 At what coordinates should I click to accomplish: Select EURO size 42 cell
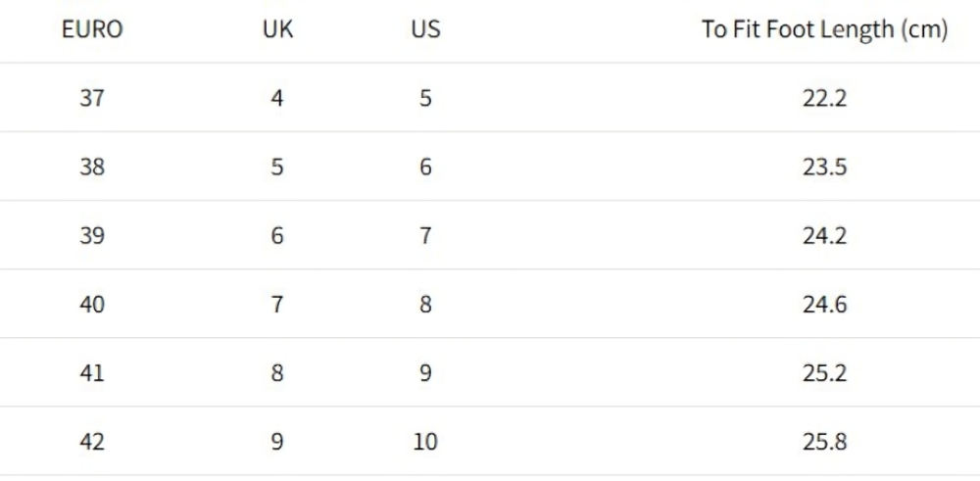point(92,442)
